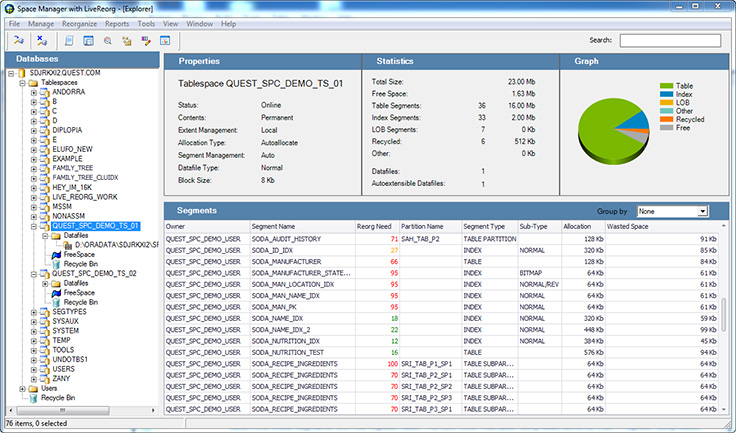
Task: Expand the DIPLOPIA tablespace node
Action: 34,131
